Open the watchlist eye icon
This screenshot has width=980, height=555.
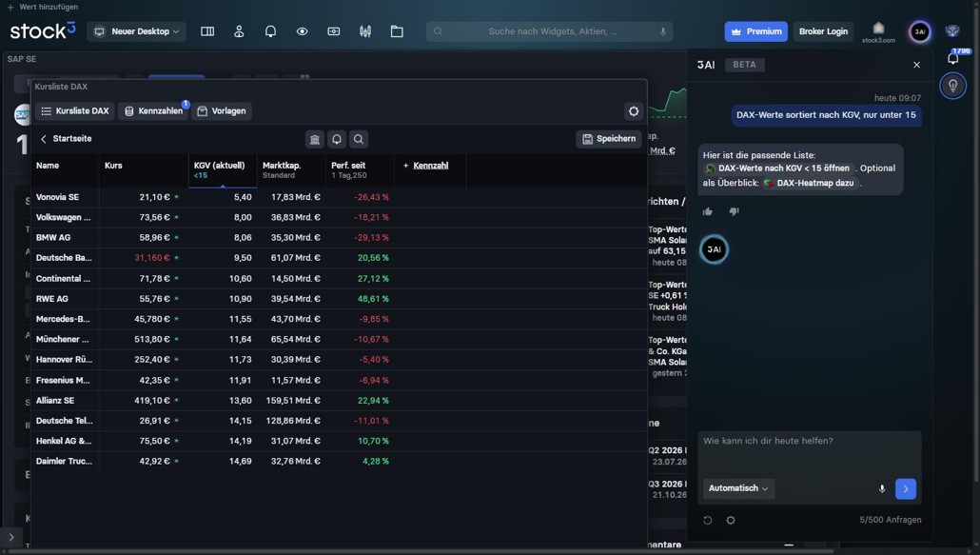pyautogui.click(x=302, y=31)
